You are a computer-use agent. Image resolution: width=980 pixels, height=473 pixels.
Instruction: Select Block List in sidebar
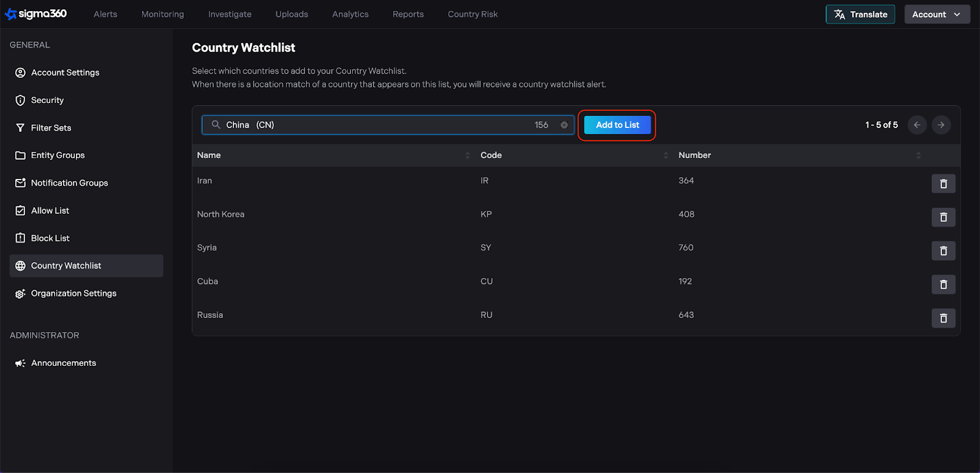pos(50,238)
